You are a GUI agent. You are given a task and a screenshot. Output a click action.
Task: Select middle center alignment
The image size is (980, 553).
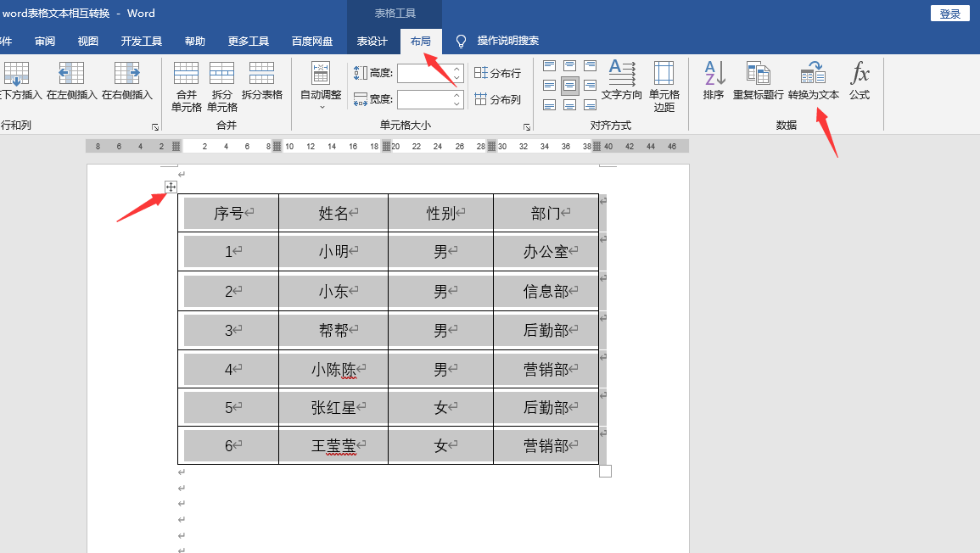tap(569, 85)
